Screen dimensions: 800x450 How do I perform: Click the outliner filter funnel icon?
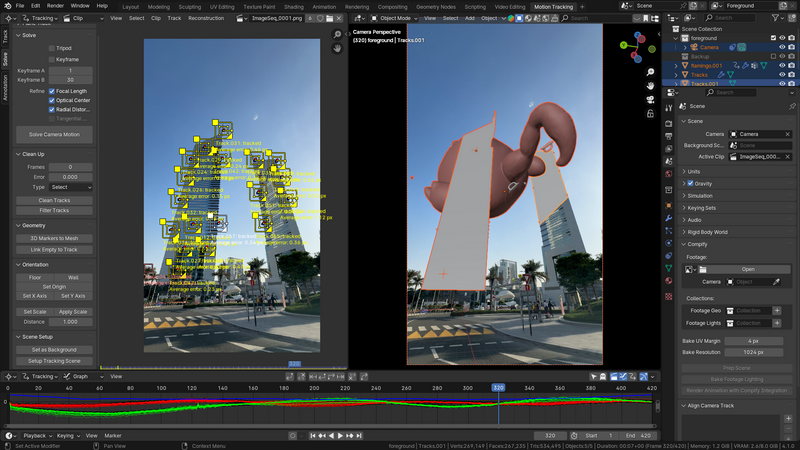(777, 18)
